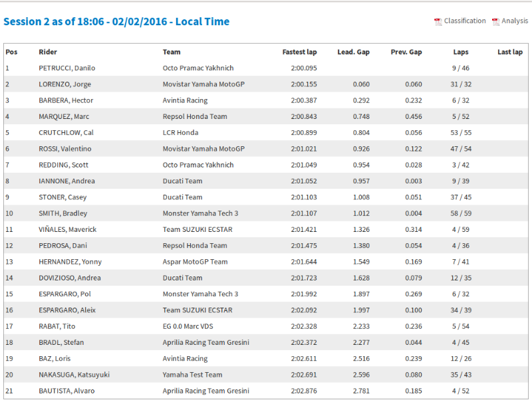Click the Fastest lap column header
This screenshot has width=532, height=404.
point(299,52)
